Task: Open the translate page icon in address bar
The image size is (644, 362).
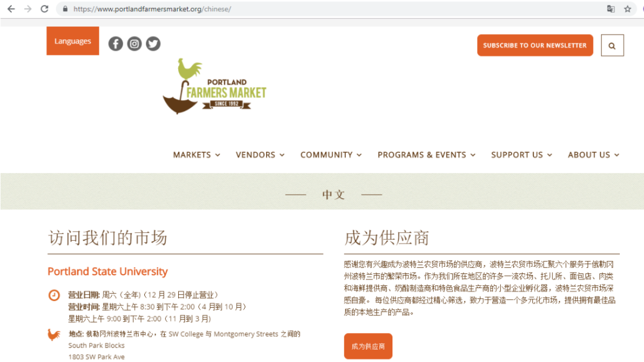Action: tap(611, 9)
